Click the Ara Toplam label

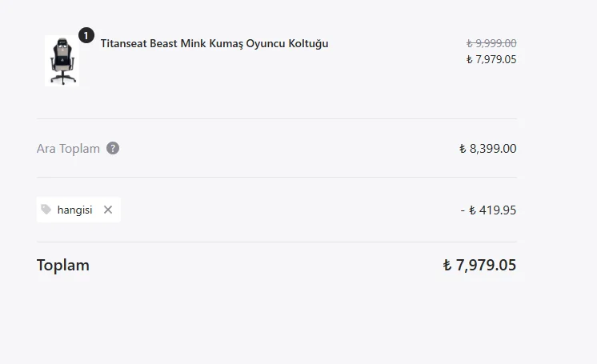(x=68, y=149)
